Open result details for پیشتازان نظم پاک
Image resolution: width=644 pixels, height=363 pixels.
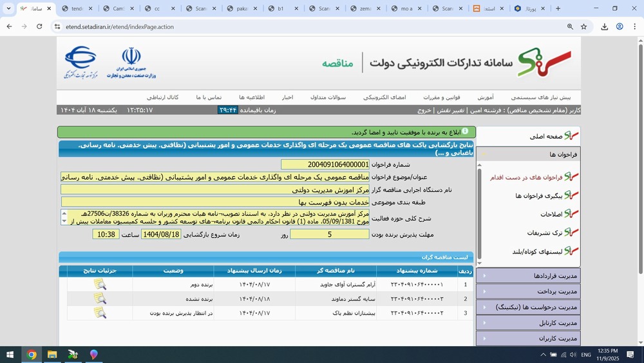[100, 313]
